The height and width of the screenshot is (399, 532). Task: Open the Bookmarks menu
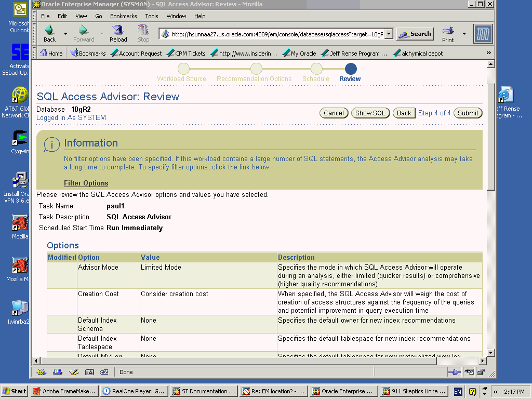(x=123, y=16)
